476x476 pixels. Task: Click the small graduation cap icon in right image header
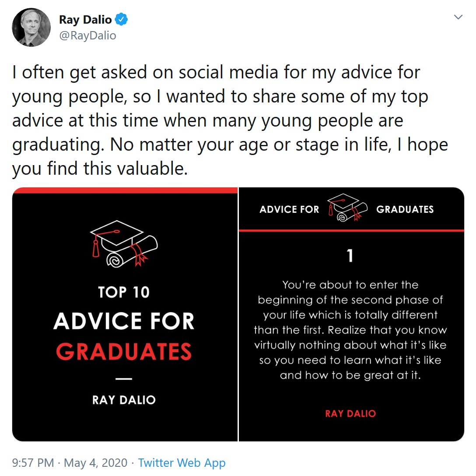(x=347, y=208)
